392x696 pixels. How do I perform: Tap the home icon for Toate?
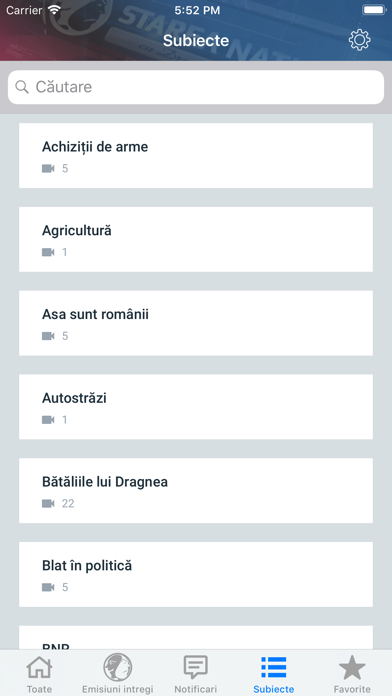[x=39, y=668]
